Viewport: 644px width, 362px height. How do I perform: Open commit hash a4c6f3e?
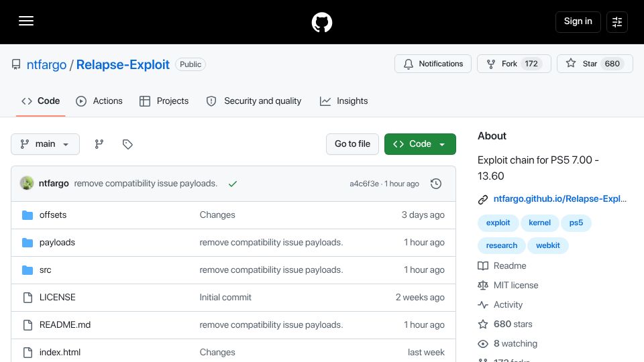(364, 184)
